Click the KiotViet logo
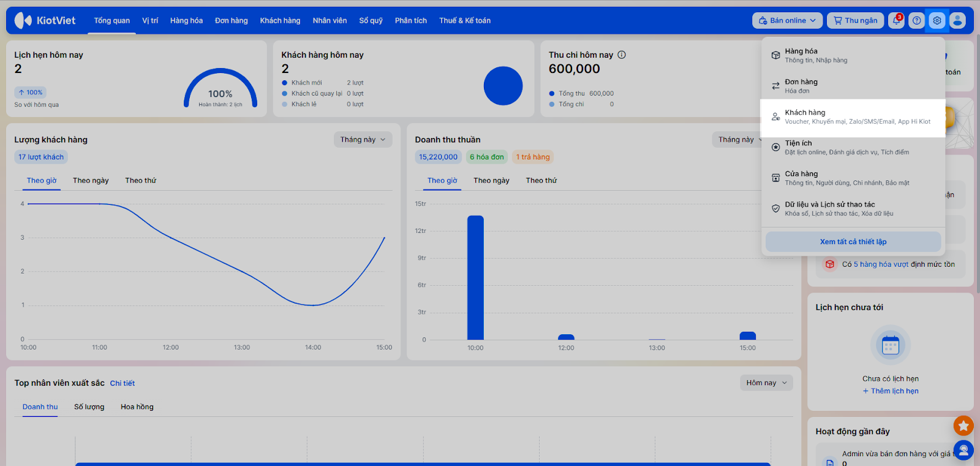The image size is (980, 466). point(45,20)
